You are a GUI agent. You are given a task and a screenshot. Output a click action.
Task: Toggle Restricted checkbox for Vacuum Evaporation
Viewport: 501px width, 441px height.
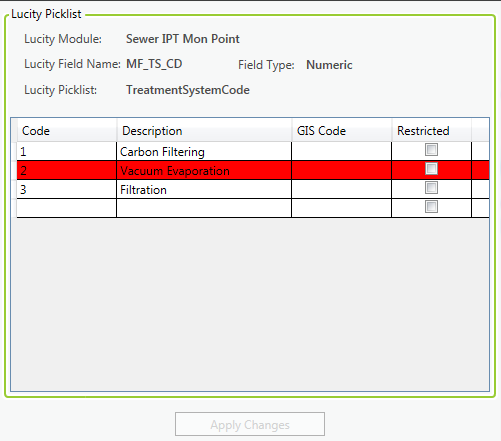pos(431,169)
